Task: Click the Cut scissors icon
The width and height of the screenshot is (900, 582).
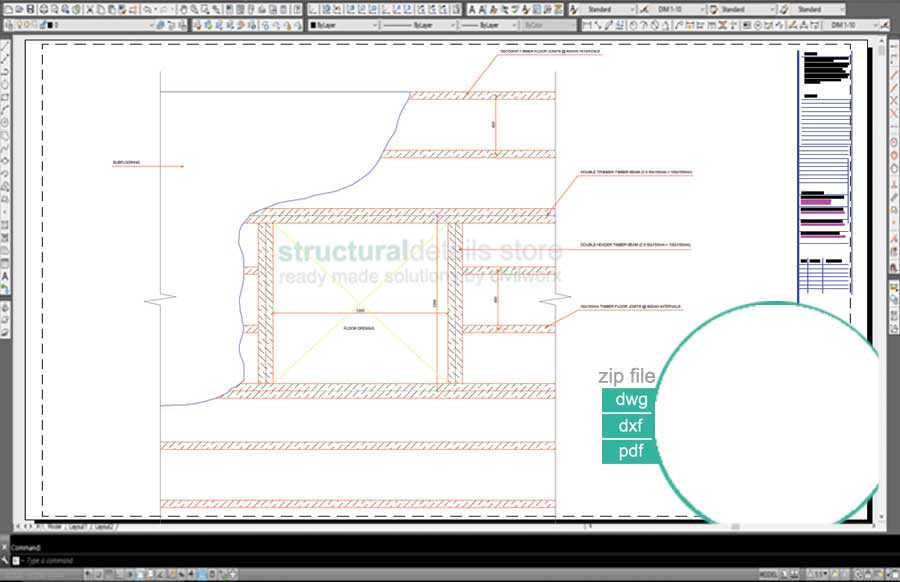Action: pyautogui.click(x=87, y=9)
